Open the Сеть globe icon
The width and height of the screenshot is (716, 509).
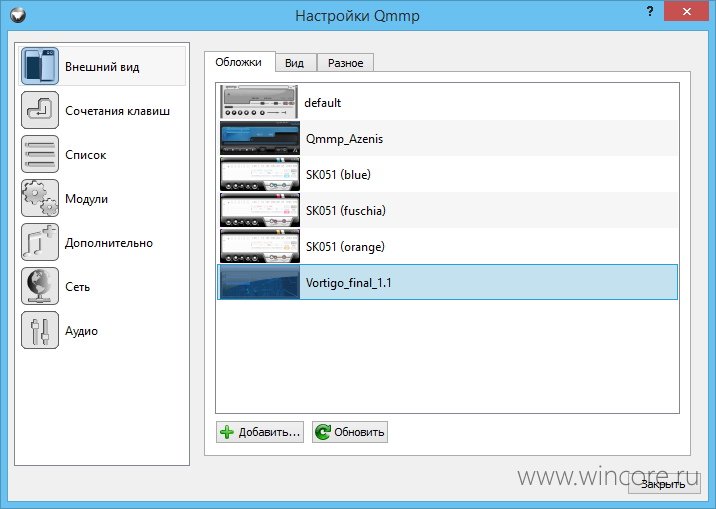coord(40,286)
